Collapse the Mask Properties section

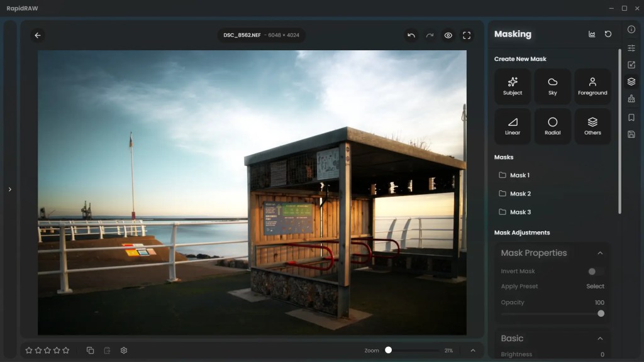coord(600,253)
